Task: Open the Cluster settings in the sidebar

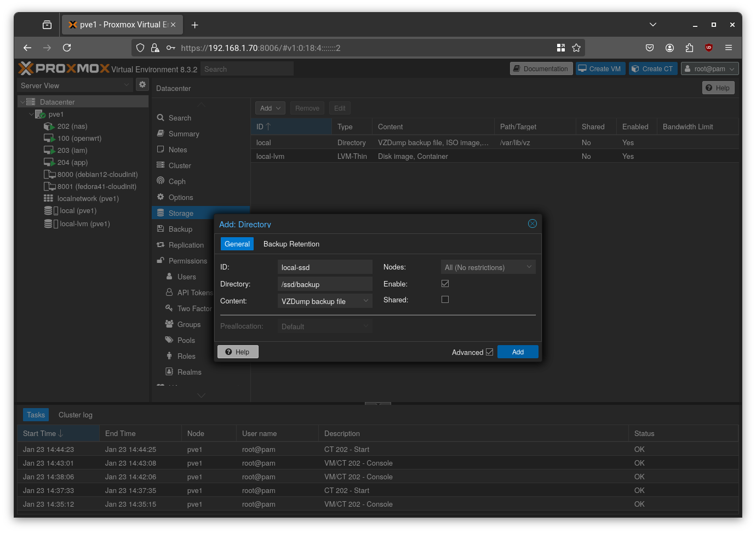Action: [x=180, y=165]
